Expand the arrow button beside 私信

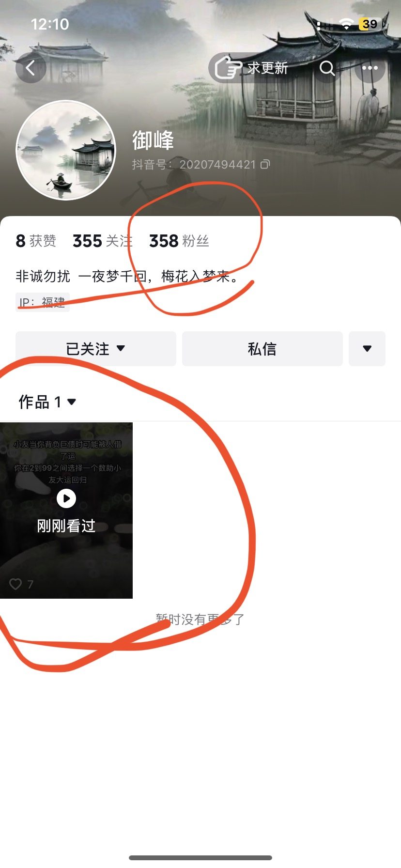(367, 349)
